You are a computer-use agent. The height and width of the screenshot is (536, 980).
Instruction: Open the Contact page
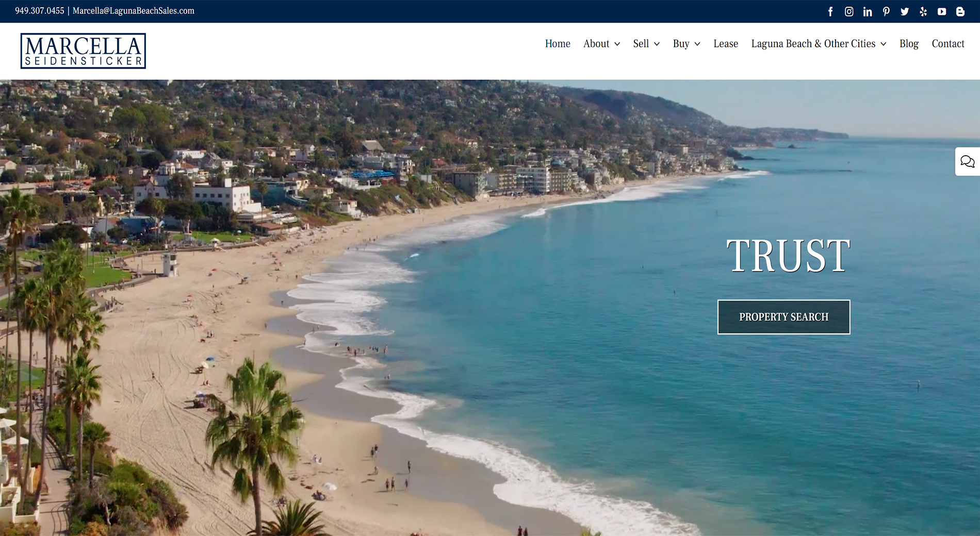click(948, 44)
